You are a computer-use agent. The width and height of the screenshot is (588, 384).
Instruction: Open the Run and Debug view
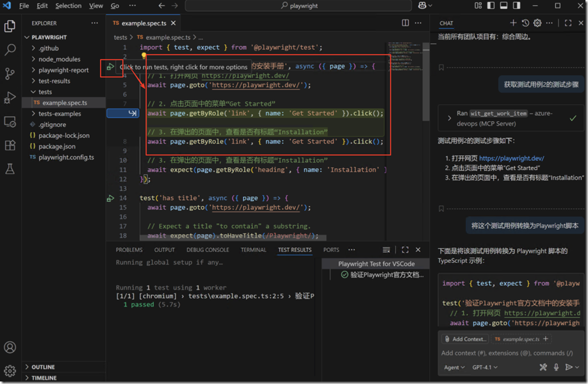tap(10, 97)
